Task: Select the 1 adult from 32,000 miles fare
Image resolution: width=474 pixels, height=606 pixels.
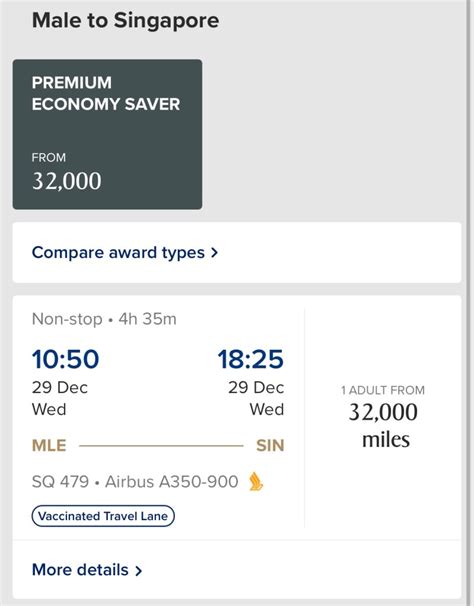Action: (x=383, y=417)
